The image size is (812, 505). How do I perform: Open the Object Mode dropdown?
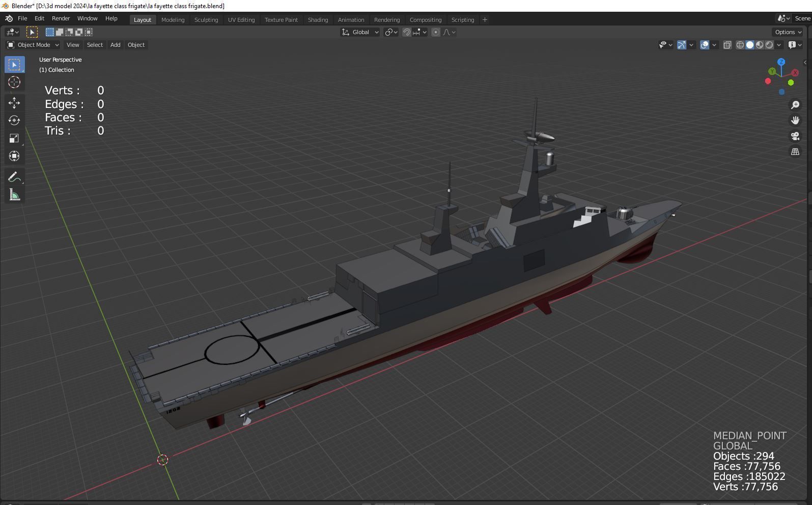(33, 45)
